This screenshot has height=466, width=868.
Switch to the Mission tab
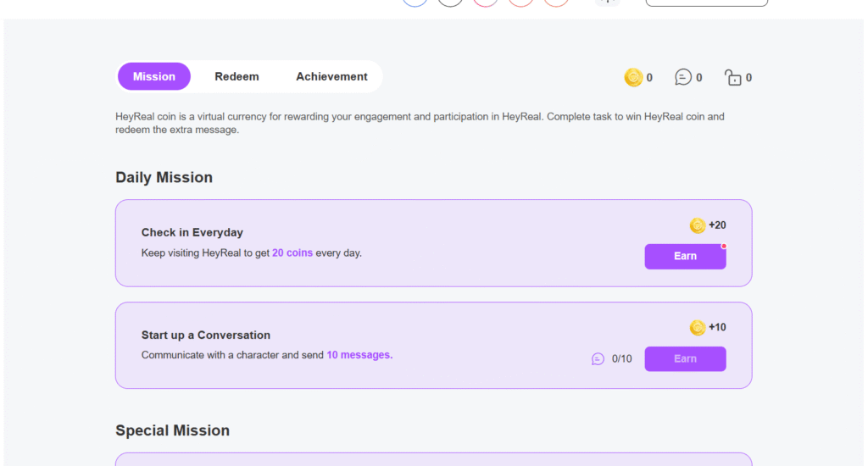point(154,76)
